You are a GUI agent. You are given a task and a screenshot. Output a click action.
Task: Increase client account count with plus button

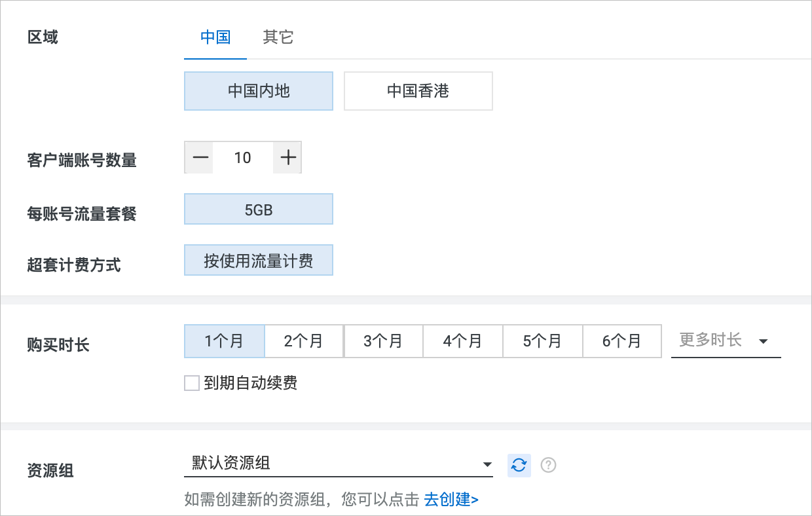(x=287, y=158)
